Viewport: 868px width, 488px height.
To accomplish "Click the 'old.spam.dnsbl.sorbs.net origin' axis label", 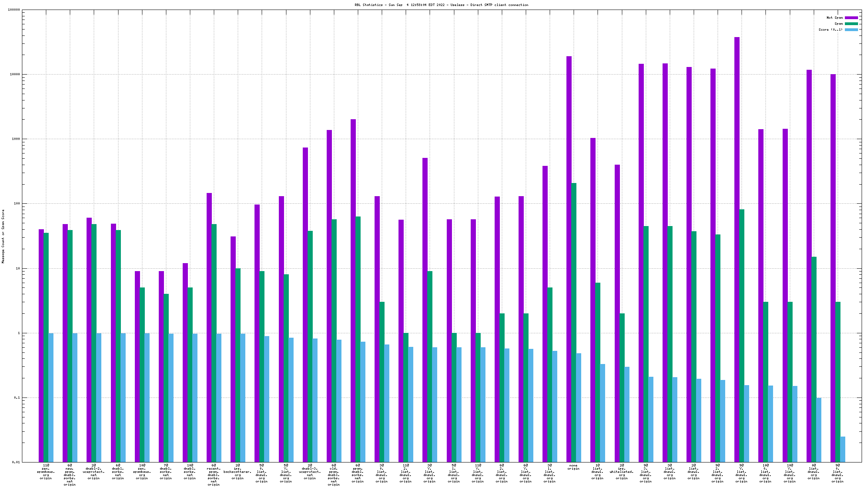I will point(334,475).
